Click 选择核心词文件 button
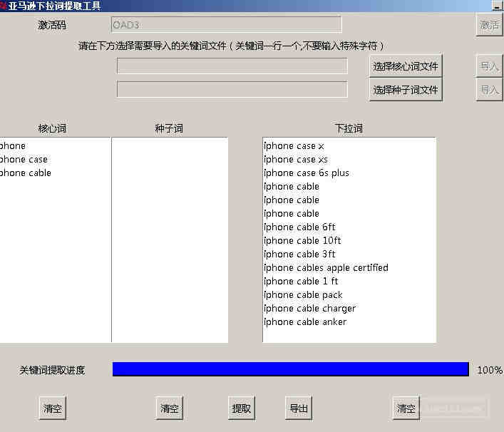This screenshot has height=432, width=504. 406,66
